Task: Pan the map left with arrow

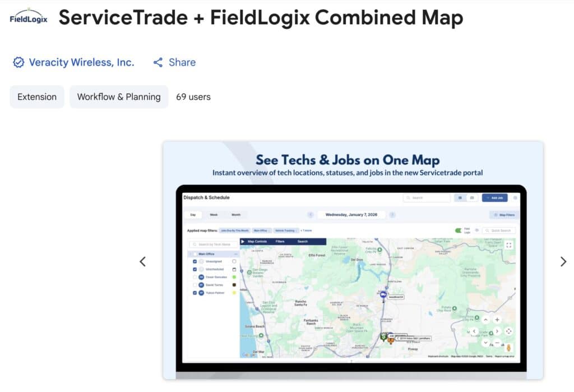Action: pyautogui.click(x=474, y=331)
